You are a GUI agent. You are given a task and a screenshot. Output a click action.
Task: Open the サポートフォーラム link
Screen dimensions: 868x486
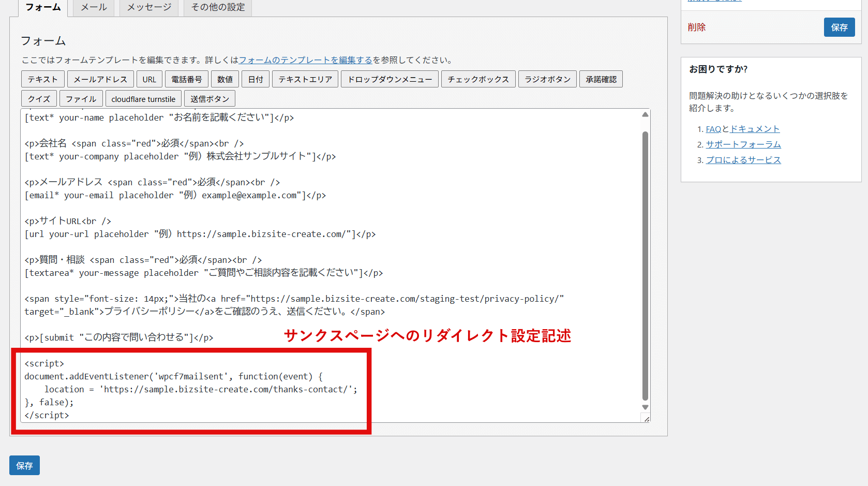point(743,144)
